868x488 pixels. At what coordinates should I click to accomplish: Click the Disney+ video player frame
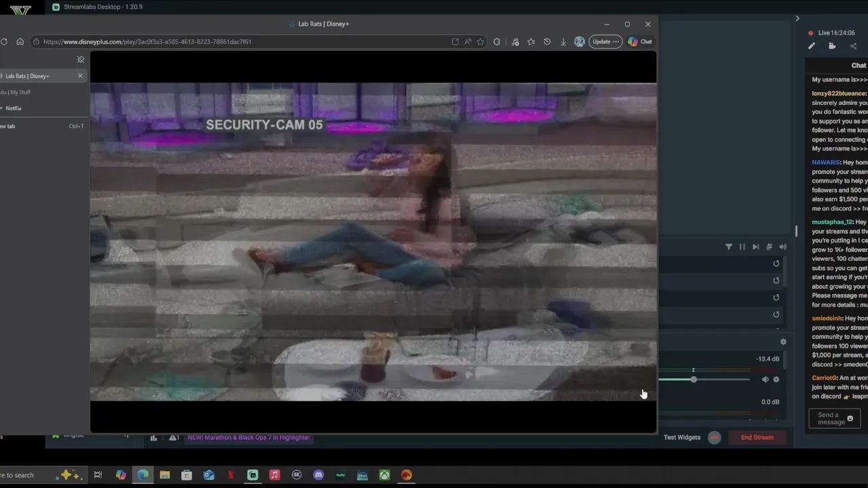click(373, 242)
